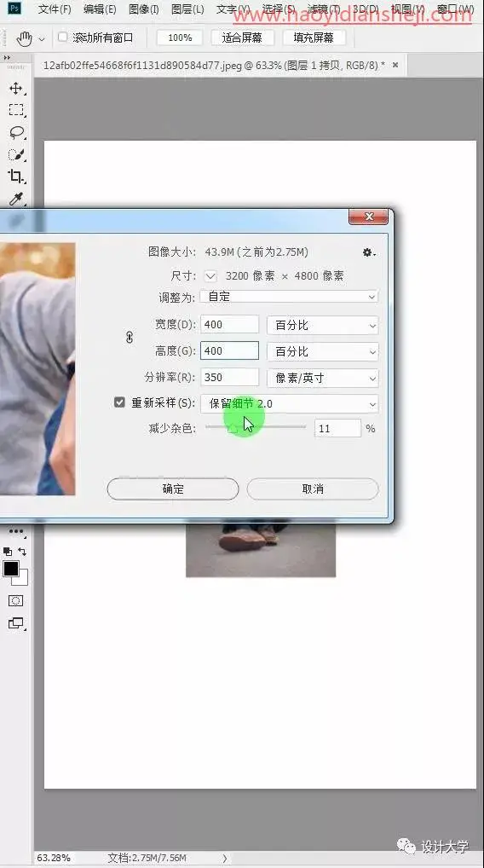Select the Rectangular Marquee tool
The height and width of the screenshot is (868, 484).
(x=16, y=110)
